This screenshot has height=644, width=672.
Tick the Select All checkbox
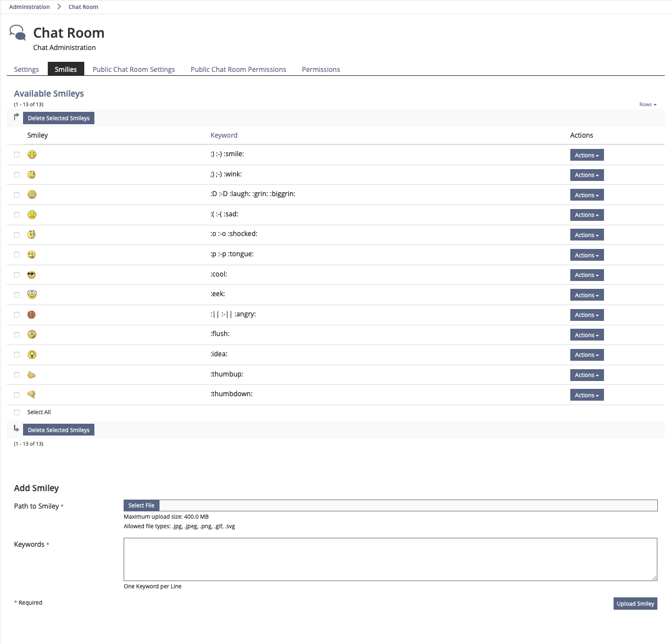click(17, 412)
